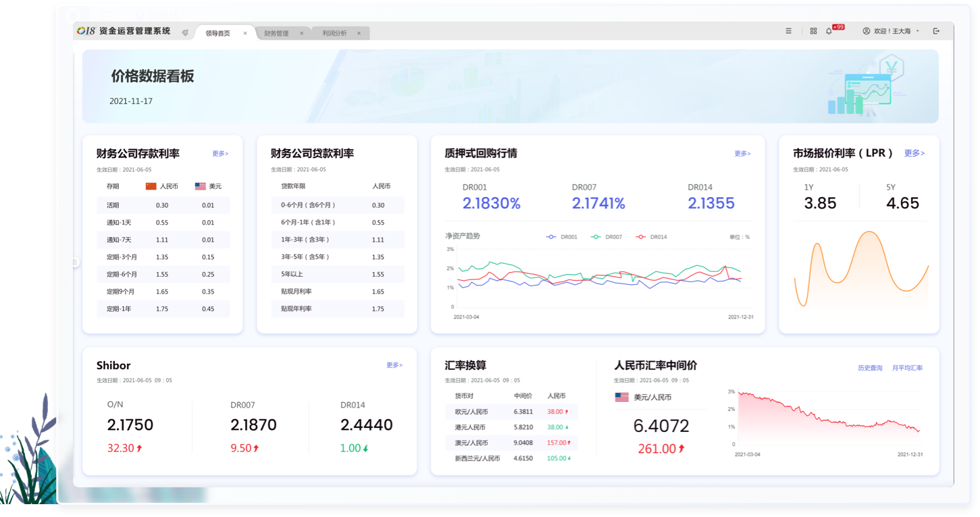Toggle DR007 series in chart legend
The image size is (980, 517).
click(606, 237)
